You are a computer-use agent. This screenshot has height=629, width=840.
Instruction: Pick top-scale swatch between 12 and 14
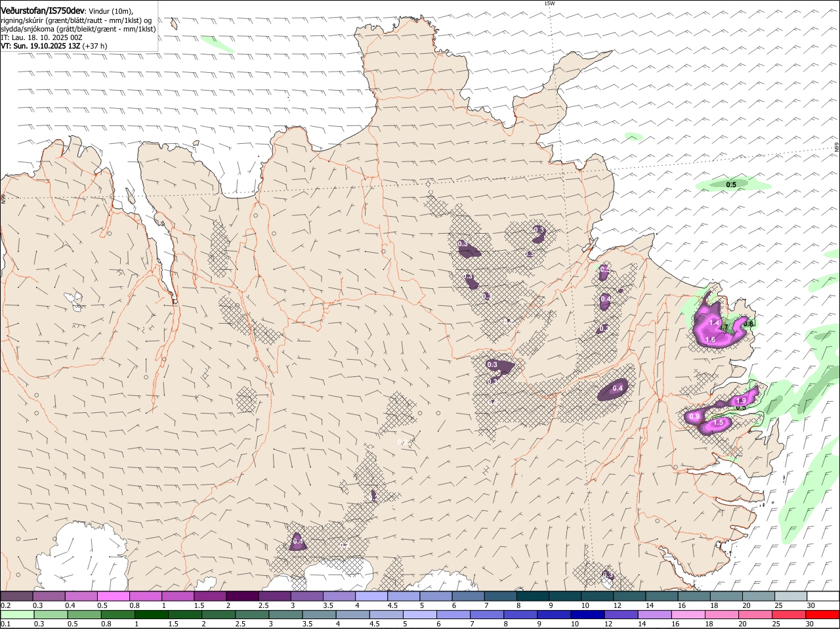click(x=631, y=596)
